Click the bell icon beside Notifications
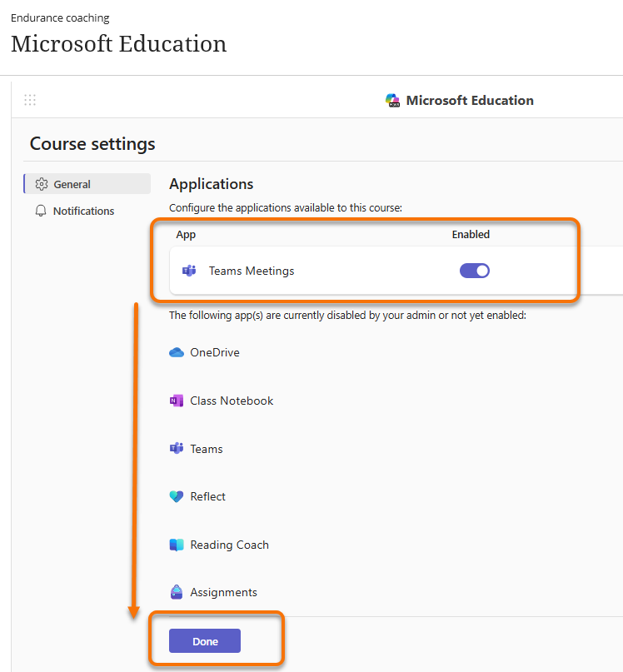 click(x=41, y=211)
